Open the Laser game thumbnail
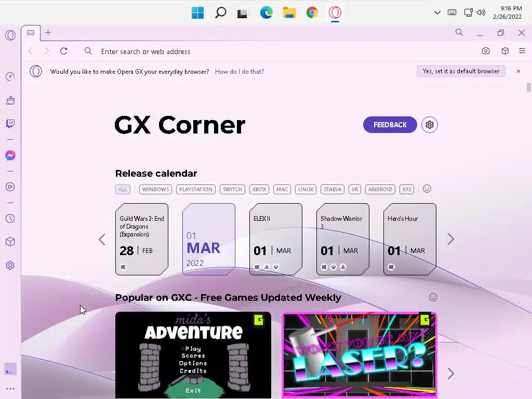532x399 pixels. point(360,355)
